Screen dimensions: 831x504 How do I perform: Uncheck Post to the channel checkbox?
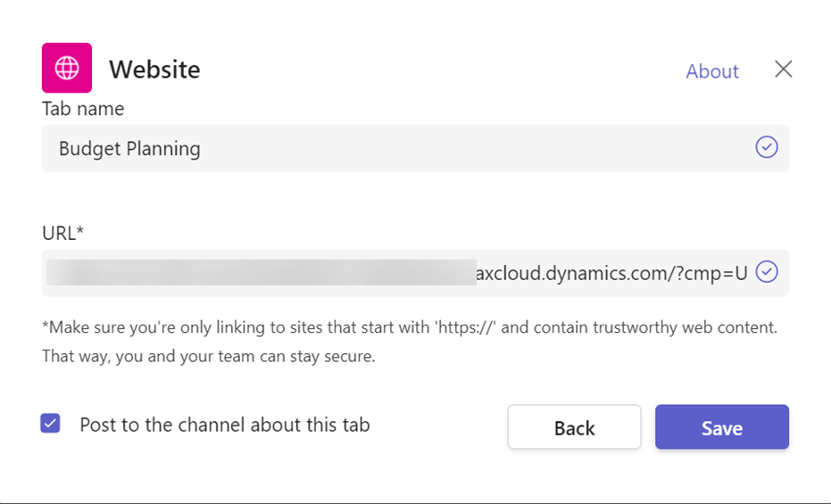point(51,424)
